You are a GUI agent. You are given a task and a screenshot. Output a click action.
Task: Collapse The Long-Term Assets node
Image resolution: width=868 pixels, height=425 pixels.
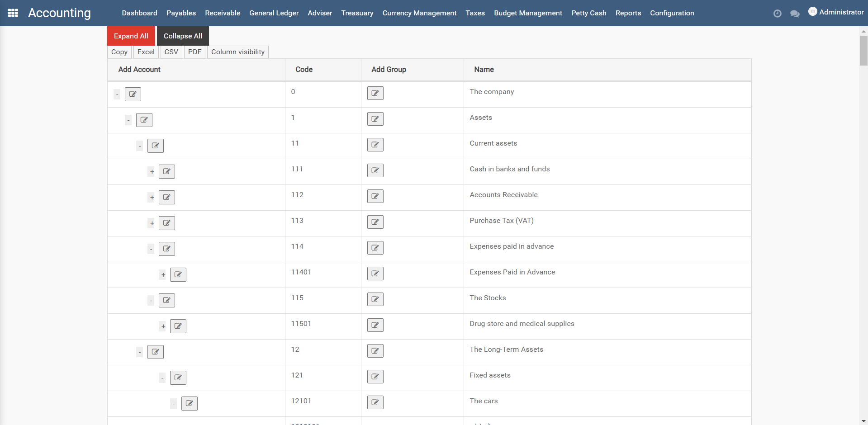coord(140,352)
